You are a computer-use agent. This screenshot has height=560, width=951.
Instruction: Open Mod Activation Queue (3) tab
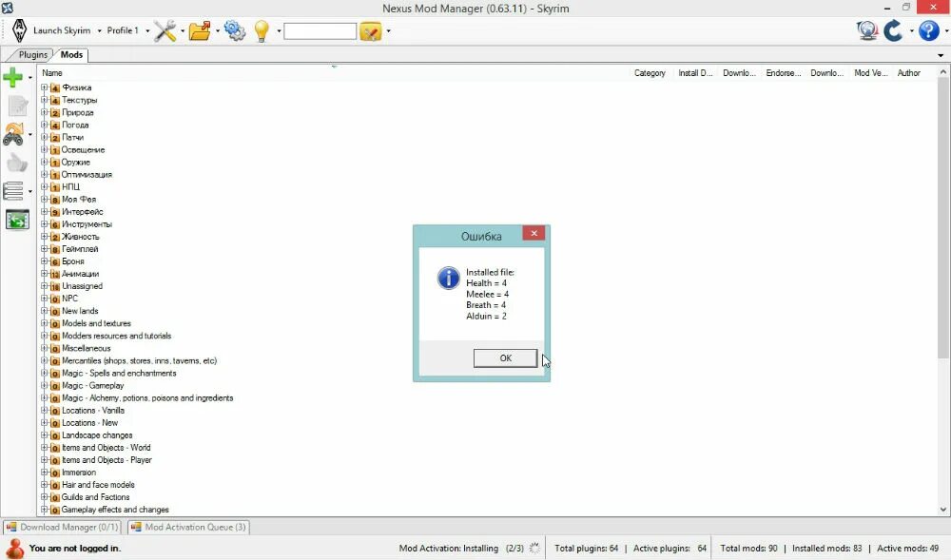pyautogui.click(x=188, y=528)
